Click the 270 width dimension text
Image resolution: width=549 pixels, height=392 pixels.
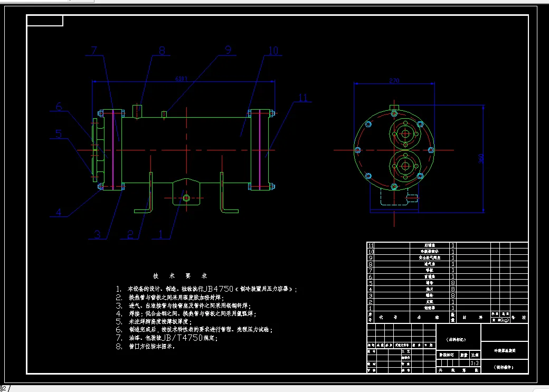pyautogui.click(x=394, y=81)
